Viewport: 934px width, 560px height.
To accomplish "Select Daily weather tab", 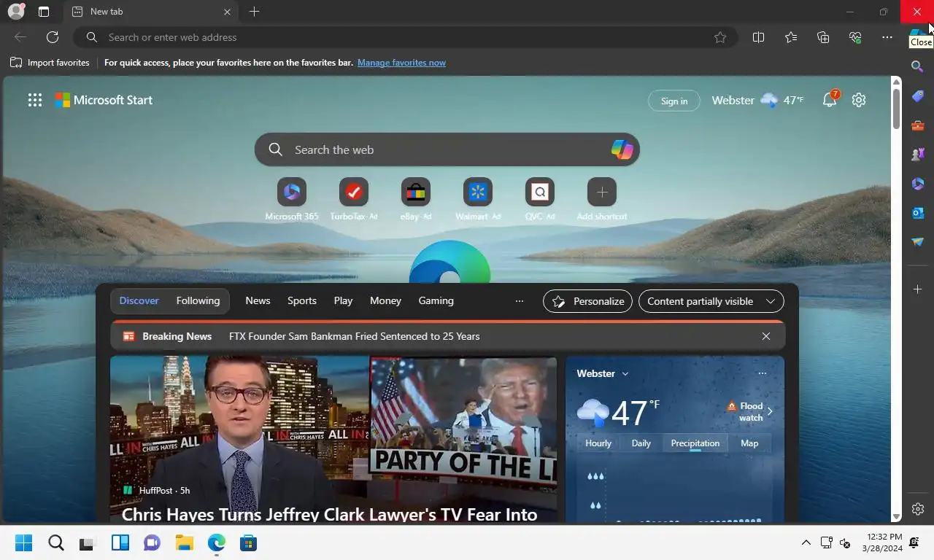I will click(x=641, y=443).
